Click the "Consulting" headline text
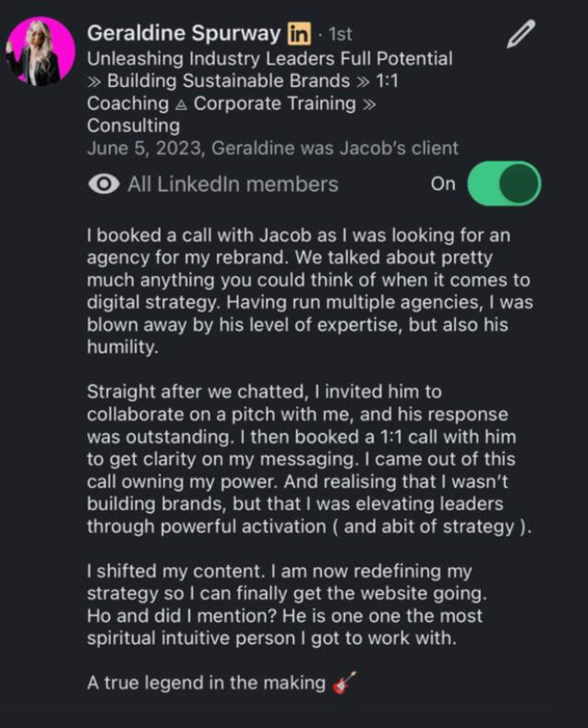Screen dimensions: 588x728 [134, 126]
